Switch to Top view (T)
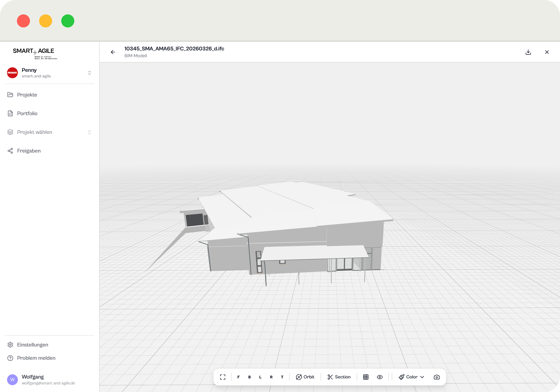The height and width of the screenshot is (392, 560). (282, 377)
